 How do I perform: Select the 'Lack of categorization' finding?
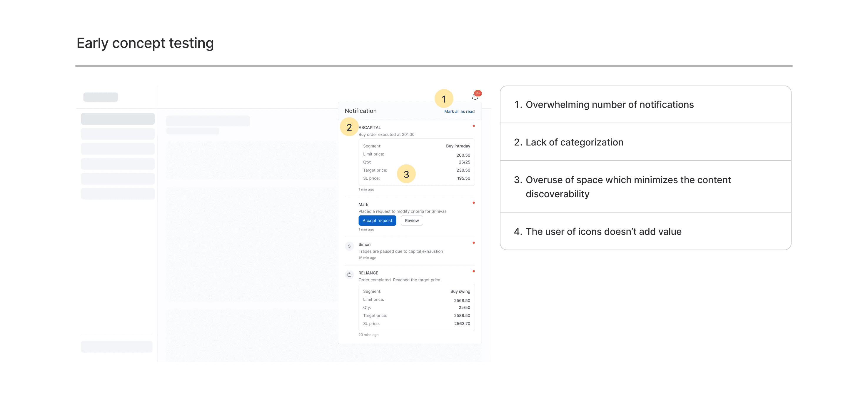point(574,142)
